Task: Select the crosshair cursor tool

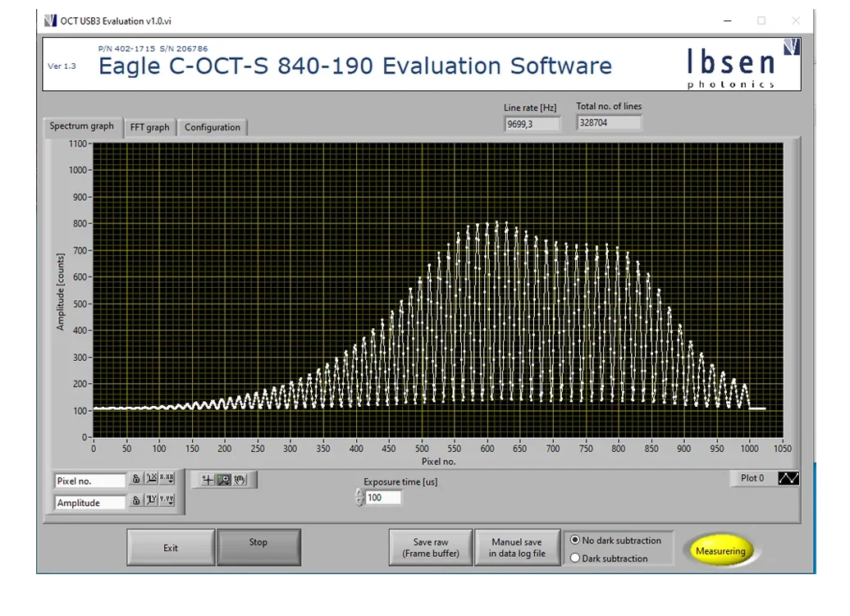Action: tap(208, 480)
